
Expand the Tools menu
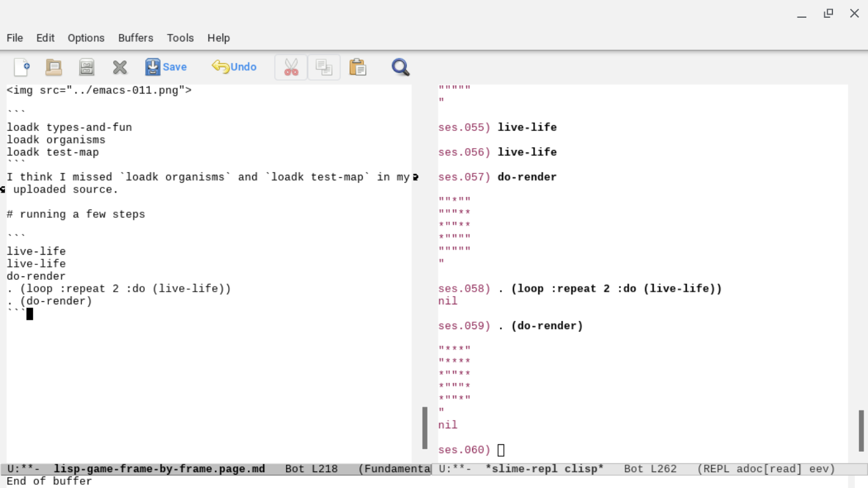coord(180,38)
